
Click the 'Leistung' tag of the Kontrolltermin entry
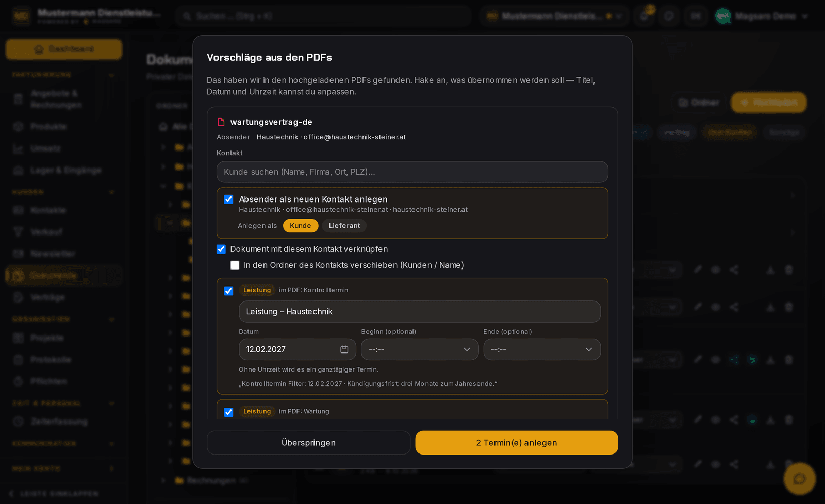(x=257, y=290)
